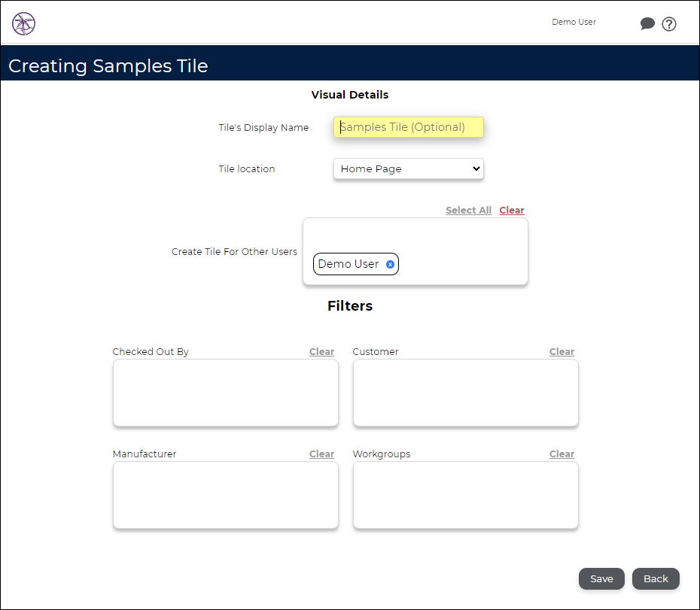
Task: Click the purple palm tree logo
Action: [x=23, y=23]
